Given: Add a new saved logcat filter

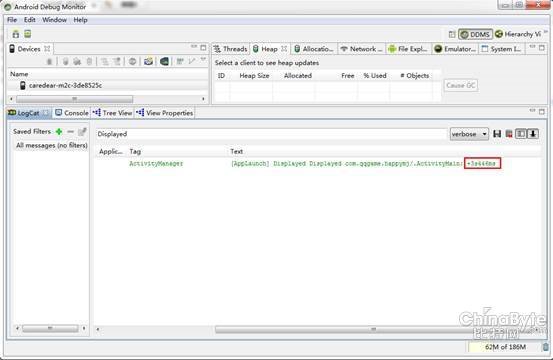Looking at the screenshot, I should [59, 132].
